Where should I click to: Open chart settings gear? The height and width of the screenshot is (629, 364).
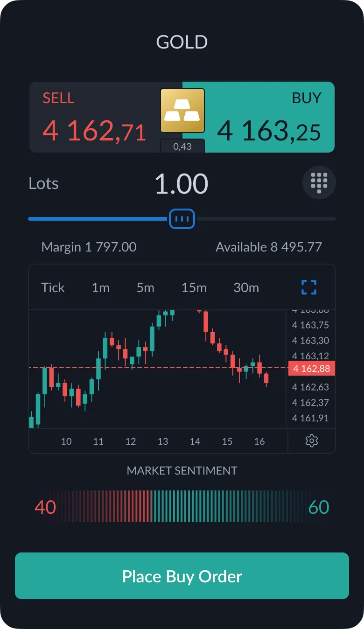click(x=311, y=441)
